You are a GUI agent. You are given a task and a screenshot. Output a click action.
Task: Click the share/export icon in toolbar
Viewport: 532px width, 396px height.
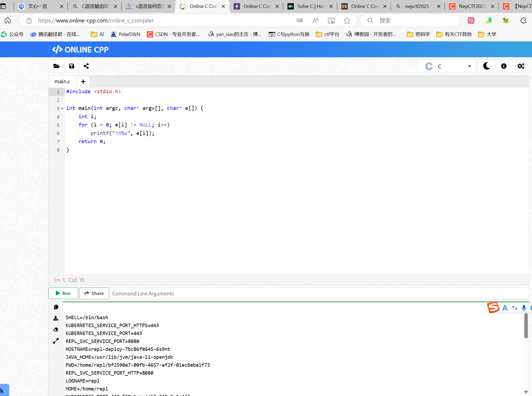click(86, 66)
